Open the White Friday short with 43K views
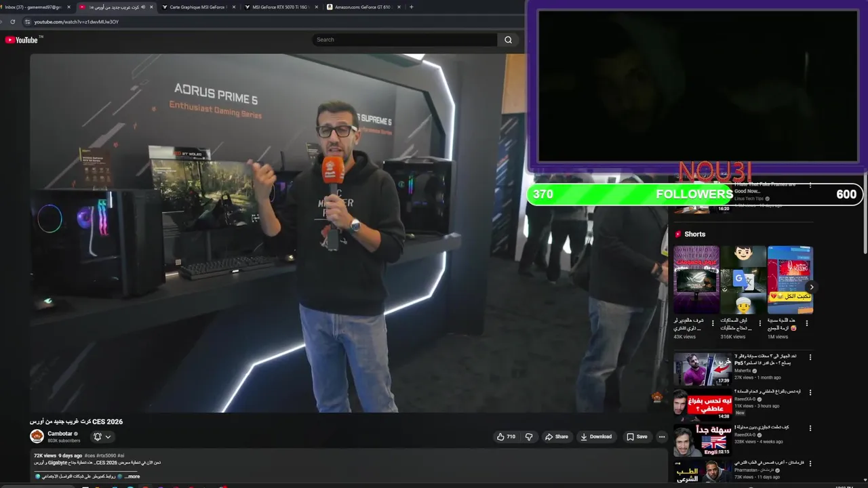This screenshot has height=488, width=868. (696, 280)
